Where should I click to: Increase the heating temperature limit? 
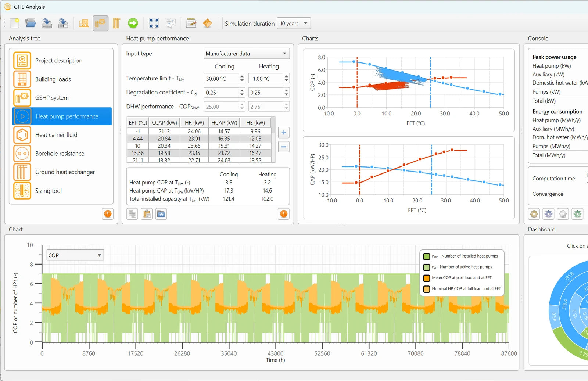[x=287, y=76]
